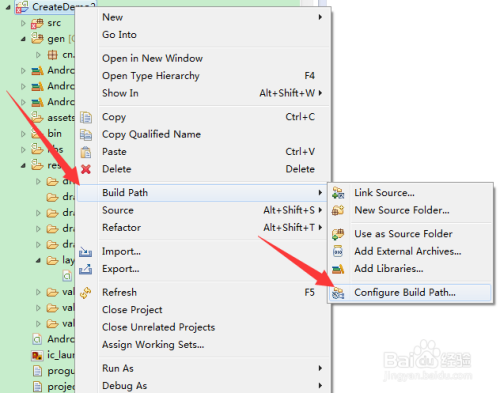Select New Source Folder entry
Image resolution: width=500 pixels, height=393 pixels.
[402, 210]
